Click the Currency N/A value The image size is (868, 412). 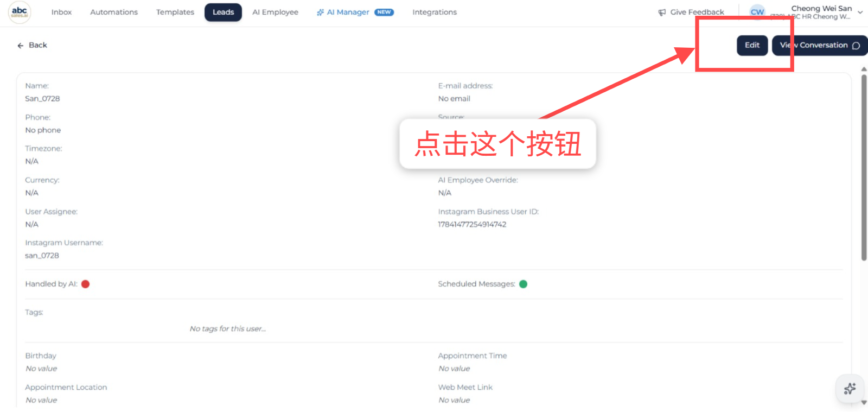(x=31, y=193)
